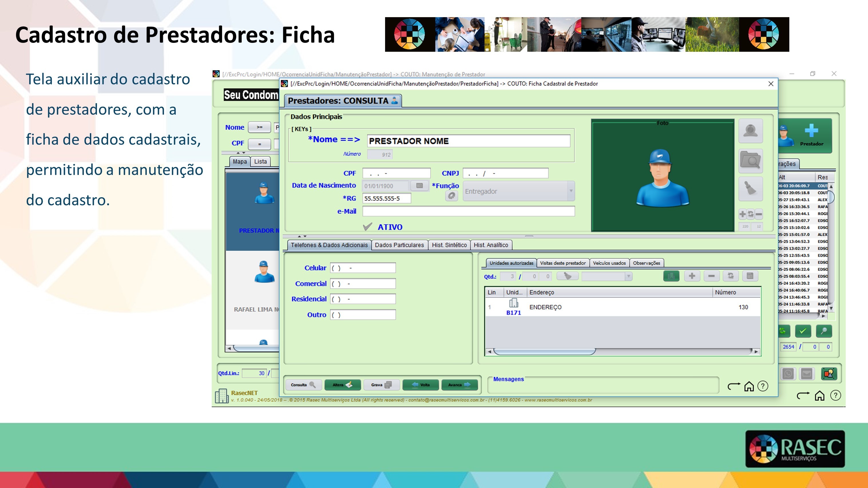
Task: Click the green building units list icon
Action: [x=671, y=276]
